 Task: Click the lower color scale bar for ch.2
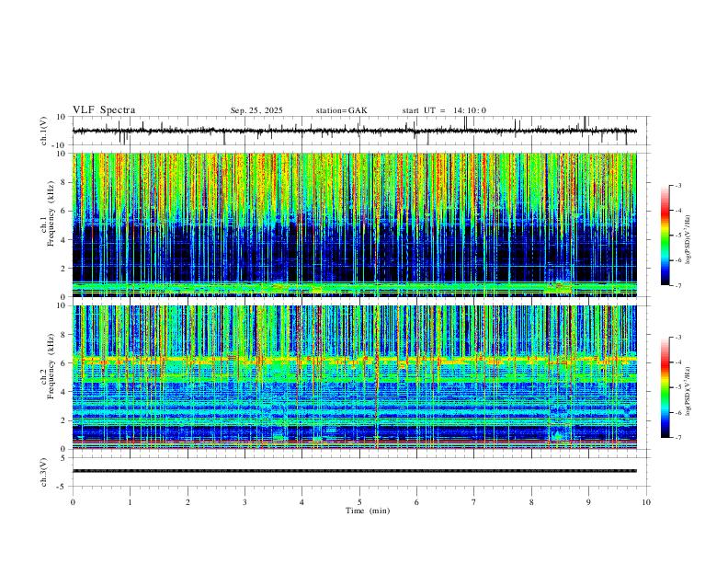tap(665, 387)
